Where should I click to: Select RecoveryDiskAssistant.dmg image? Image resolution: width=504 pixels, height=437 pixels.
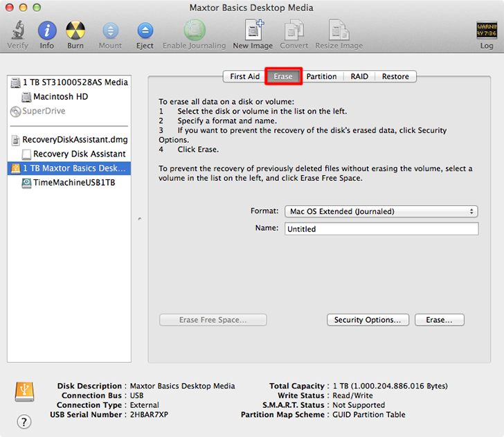pos(69,140)
